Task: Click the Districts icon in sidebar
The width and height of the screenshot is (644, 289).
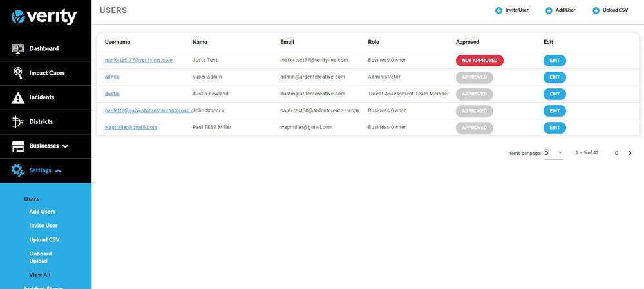Action: [x=18, y=121]
